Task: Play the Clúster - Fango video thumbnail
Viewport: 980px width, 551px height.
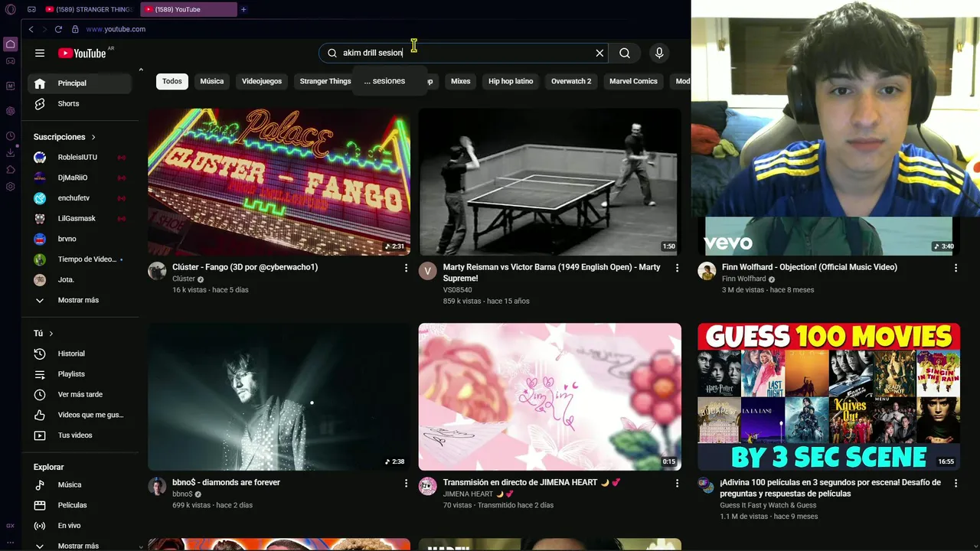Action: tap(279, 182)
